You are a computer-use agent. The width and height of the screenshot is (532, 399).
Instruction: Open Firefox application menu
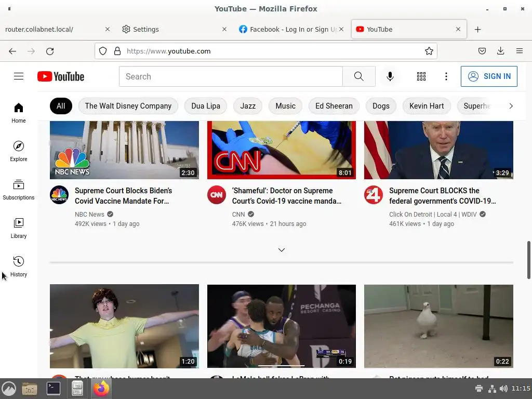[x=519, y=51]
